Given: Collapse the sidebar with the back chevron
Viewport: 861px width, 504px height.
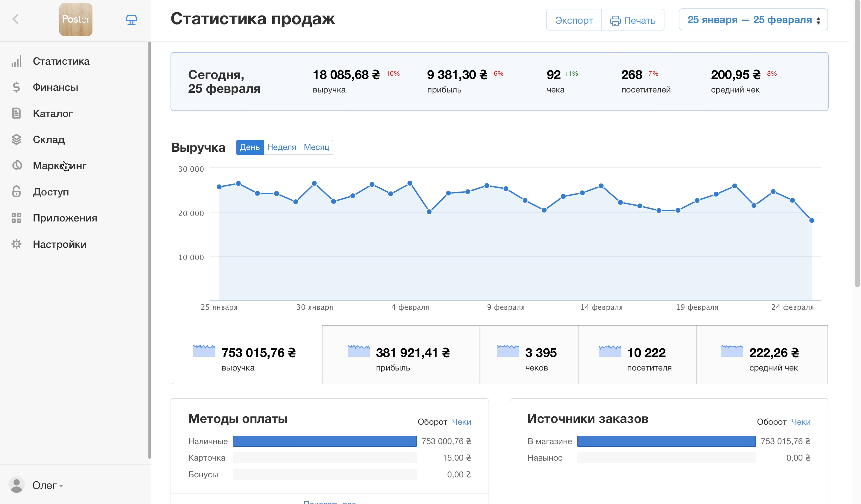Looking at the screenshot, I should (x=15, y=19).
